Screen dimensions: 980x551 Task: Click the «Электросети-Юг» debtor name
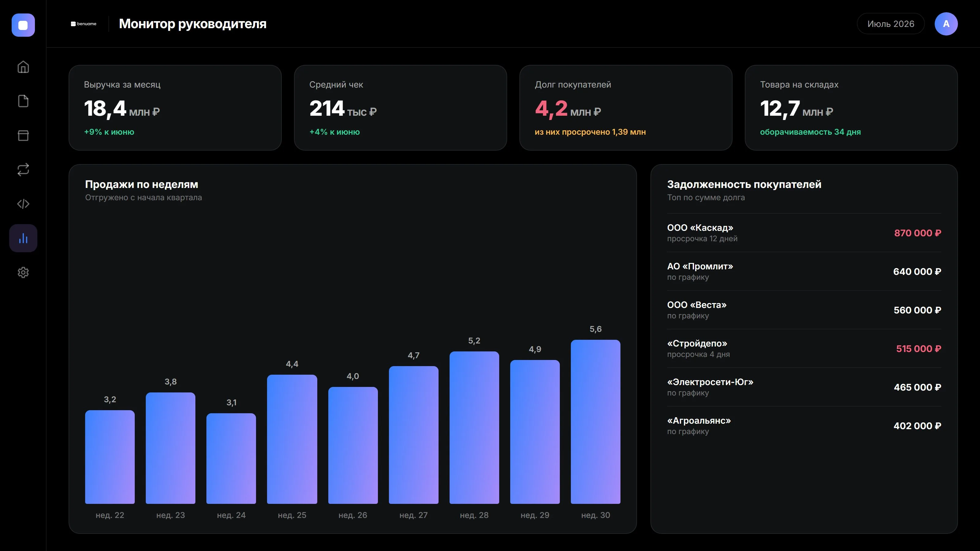click(x=710, y=382)
